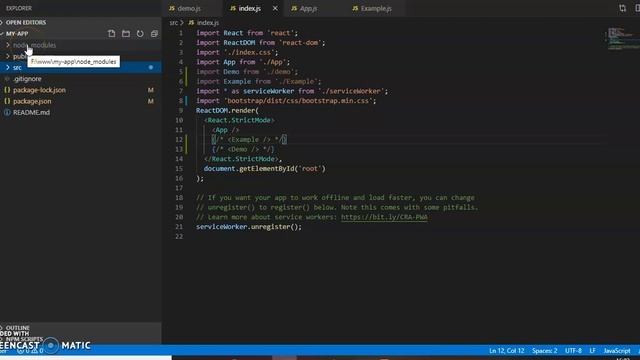Click the JS icon on Example.js tab
This screenshot has width=640, height=360.
pos(355,8)
